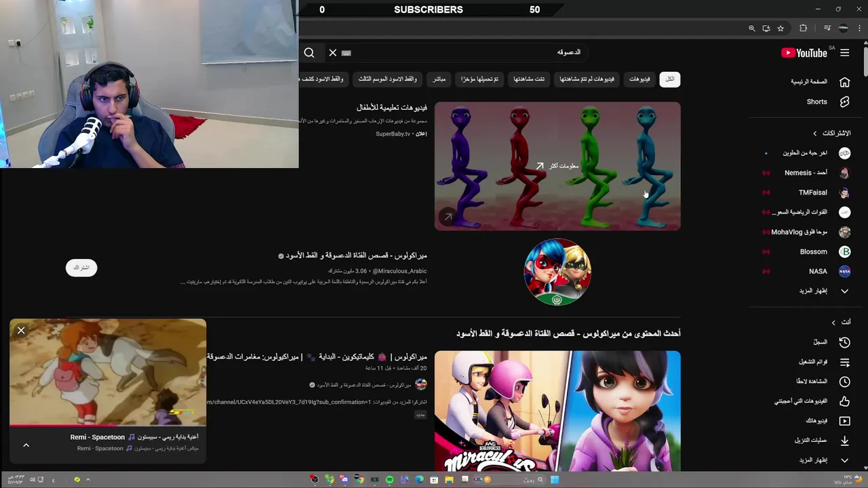Screen dimensions: 868x488
Task: Open the Nemesis channel in subscriptions
Action: (x=807, y=173)
